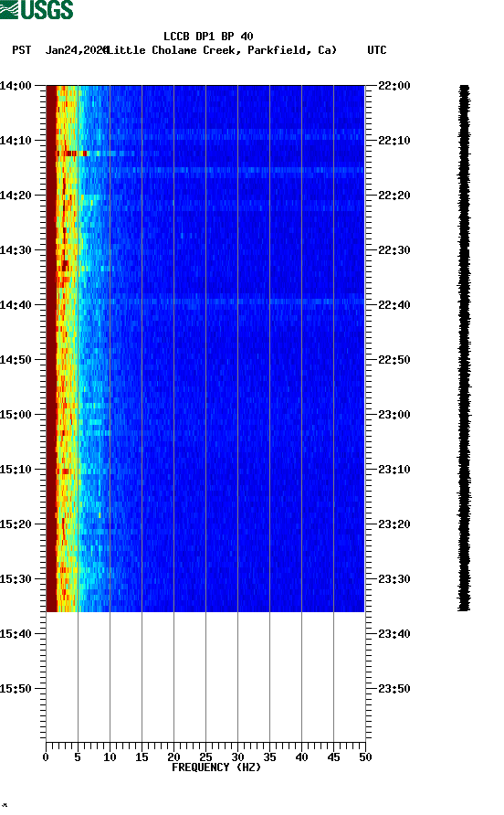Click the 30 Hz frequency tick label
The width and height of the screenshot is (504, 815).
coord(237,757)
